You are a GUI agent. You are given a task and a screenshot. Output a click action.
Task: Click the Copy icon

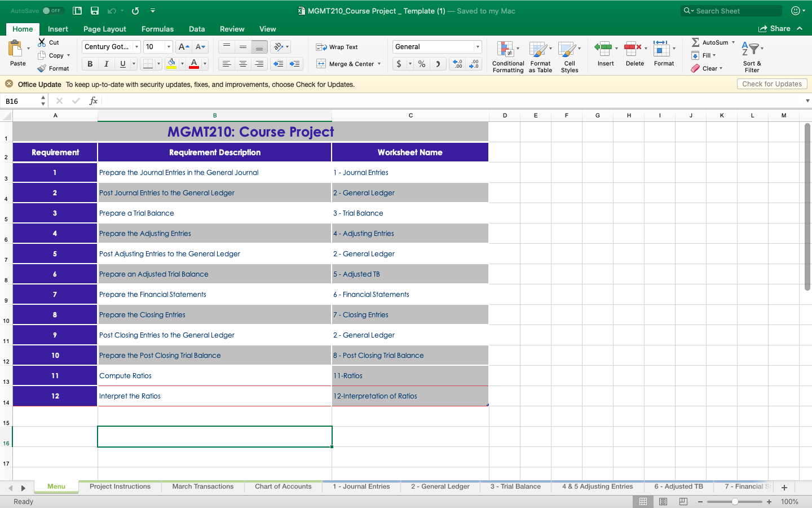(x=42, y=55)
